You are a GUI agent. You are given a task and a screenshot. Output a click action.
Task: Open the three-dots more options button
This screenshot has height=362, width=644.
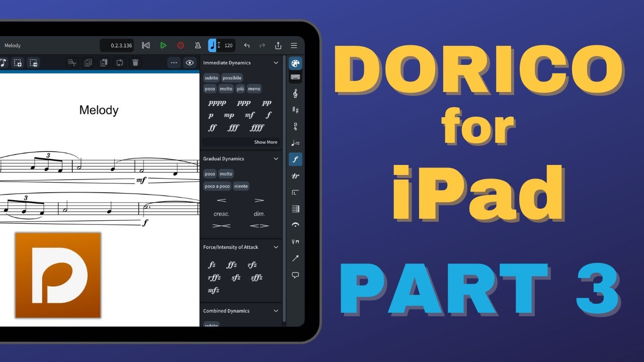174,63
